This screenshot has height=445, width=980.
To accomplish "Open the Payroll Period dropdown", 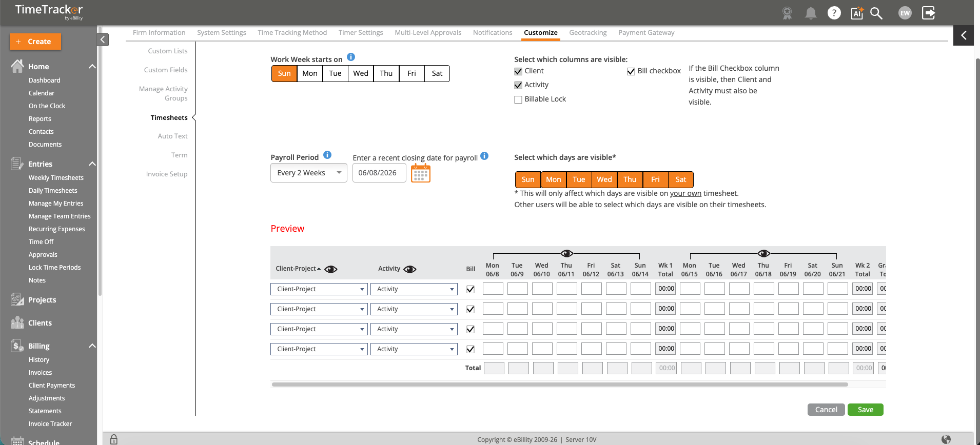I will click(309, 173).
